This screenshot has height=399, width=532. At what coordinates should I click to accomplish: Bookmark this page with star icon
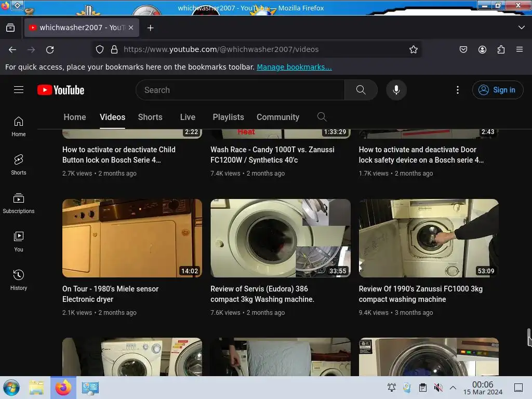(x=413, y=49)
